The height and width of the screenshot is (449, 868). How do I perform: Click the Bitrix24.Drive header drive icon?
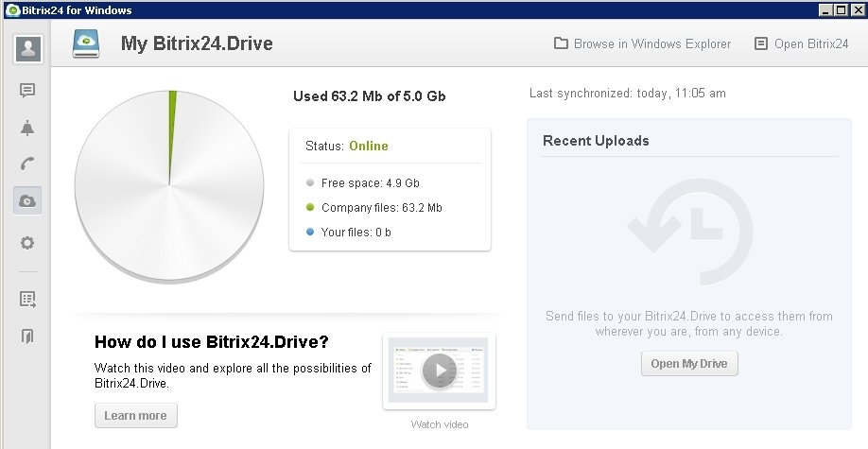[86, 43]
